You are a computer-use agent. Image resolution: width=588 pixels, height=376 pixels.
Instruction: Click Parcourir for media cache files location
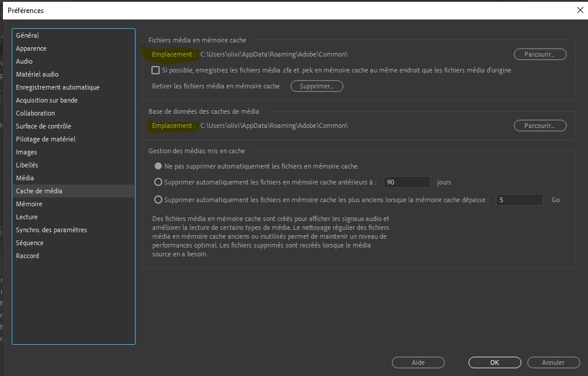point(540,54)
